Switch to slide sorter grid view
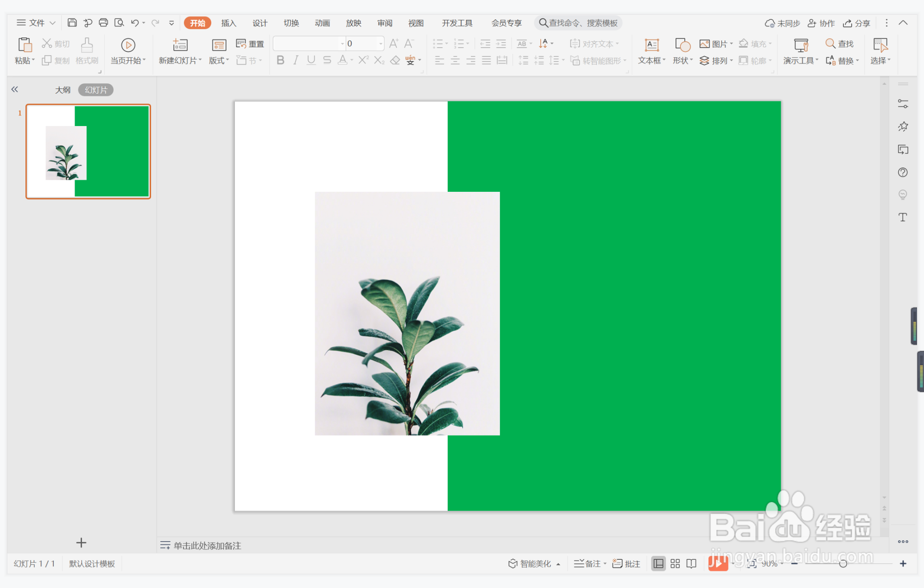Image resolution: width=924 pixels, height=588 pixels. click(675, 563)
